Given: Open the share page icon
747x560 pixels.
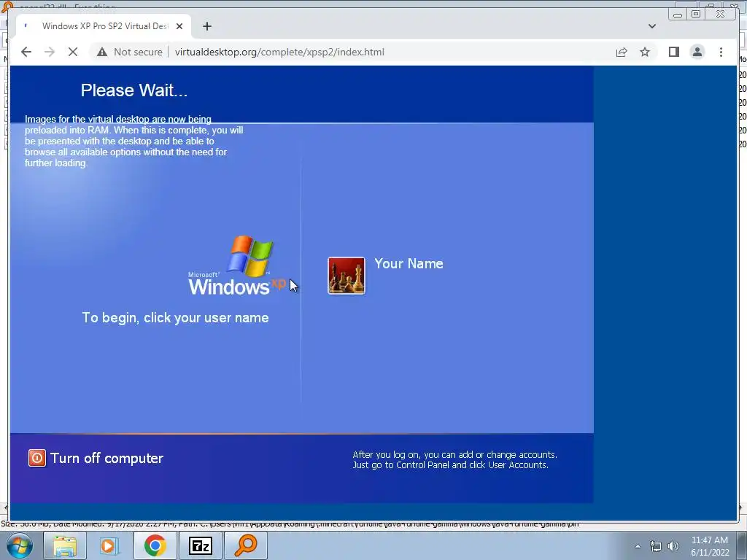Looking at the screenshot, I should [622, 52].
